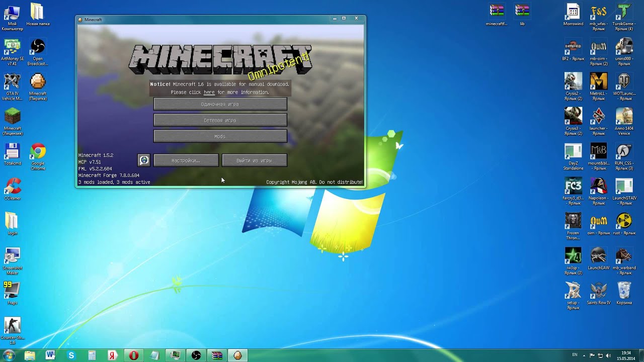Click the 'here' link in update notice
Image resolution: width=644 pixels, height=362 pixels.
point(209,93)
